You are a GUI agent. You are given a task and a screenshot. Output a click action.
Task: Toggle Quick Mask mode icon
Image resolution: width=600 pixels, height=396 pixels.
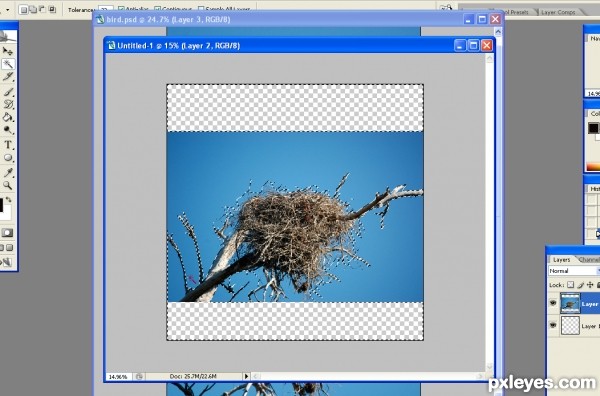7,233
